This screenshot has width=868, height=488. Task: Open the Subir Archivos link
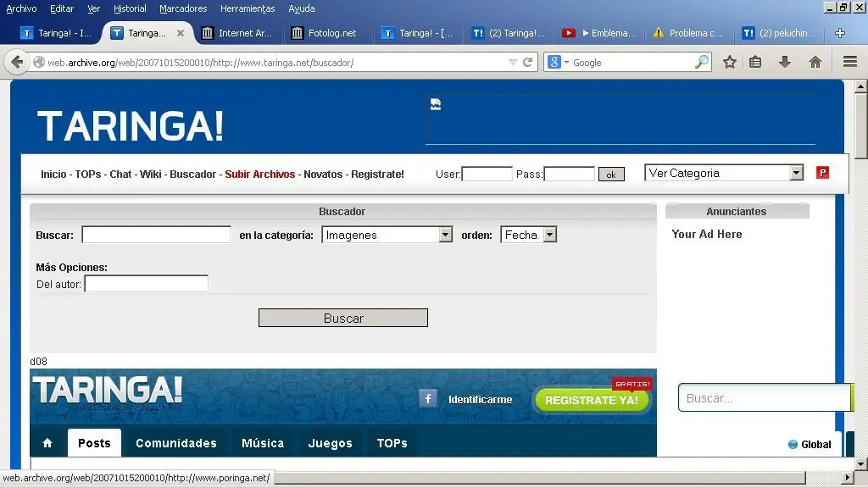[x=260, y=174]
